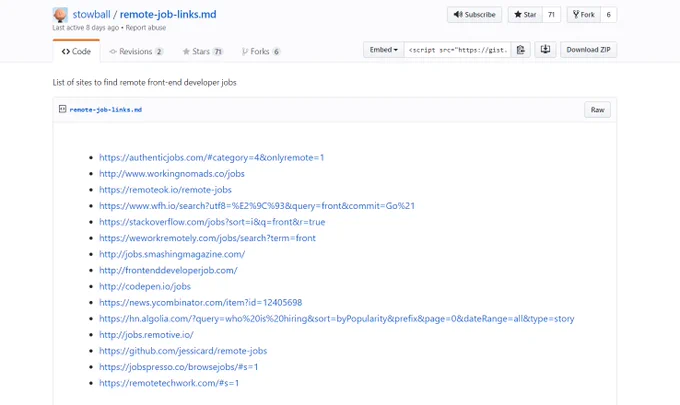Open the hn.algolia.com who is hiring link

point(337,319)
